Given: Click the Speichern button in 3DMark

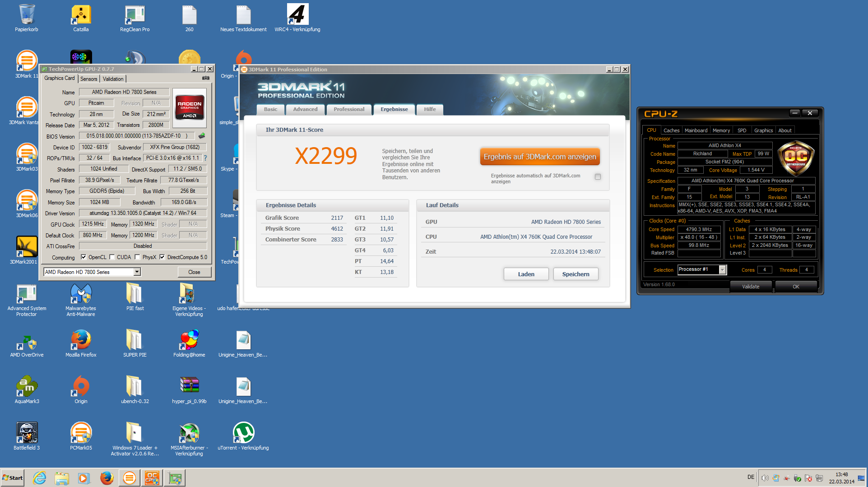Looking at the screenshot, I should [576, 274].
